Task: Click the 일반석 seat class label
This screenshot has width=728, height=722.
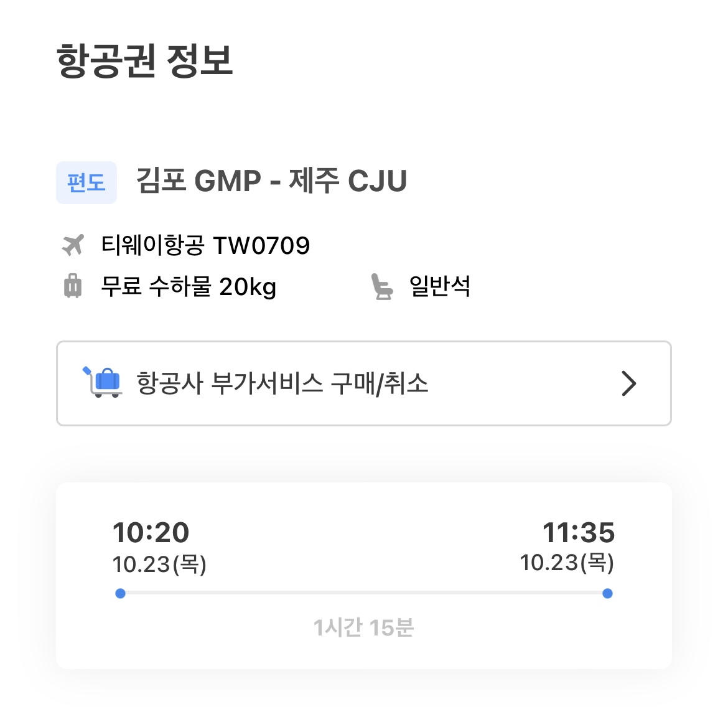Action: pyautogui.click(x=439, y=286)
